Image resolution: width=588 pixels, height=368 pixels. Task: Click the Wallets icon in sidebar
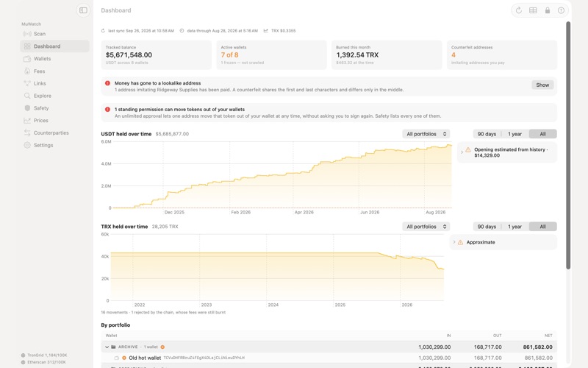tap(27, 59)
